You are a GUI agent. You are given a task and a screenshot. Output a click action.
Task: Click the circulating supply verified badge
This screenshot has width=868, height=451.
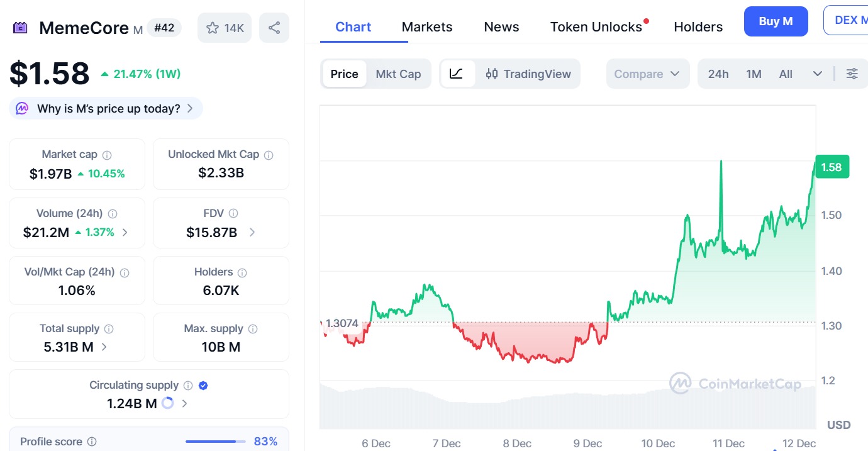(x=203, y=386)
